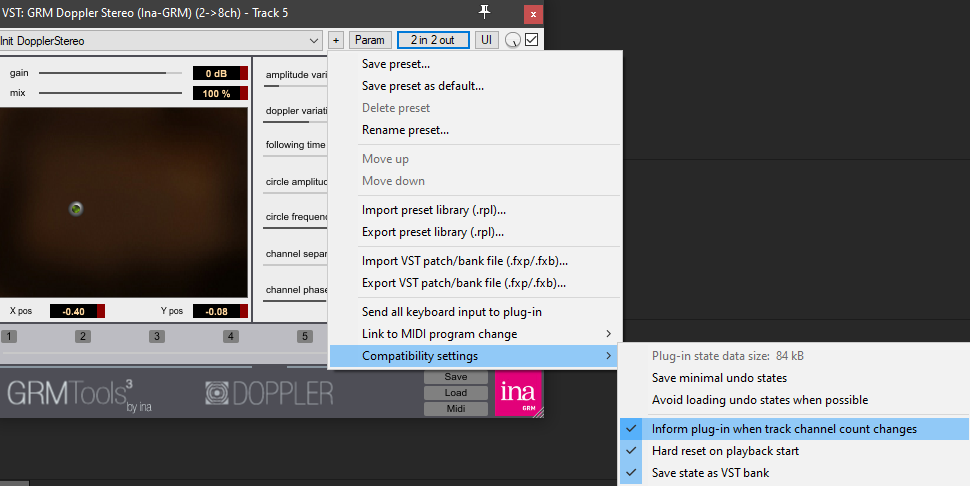Select Import preset library (.rpl)
Viewport: 970px width, 486px height.
point(433,210)
